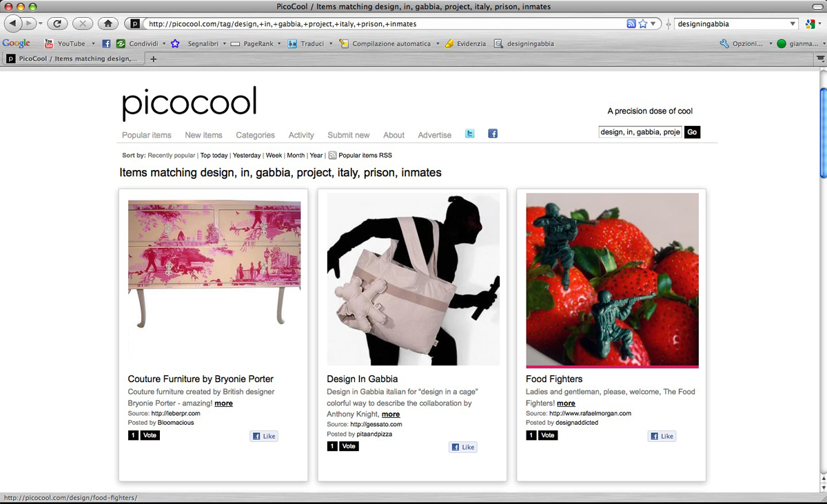Open the search box suggestions dropdown

(793, 23)
